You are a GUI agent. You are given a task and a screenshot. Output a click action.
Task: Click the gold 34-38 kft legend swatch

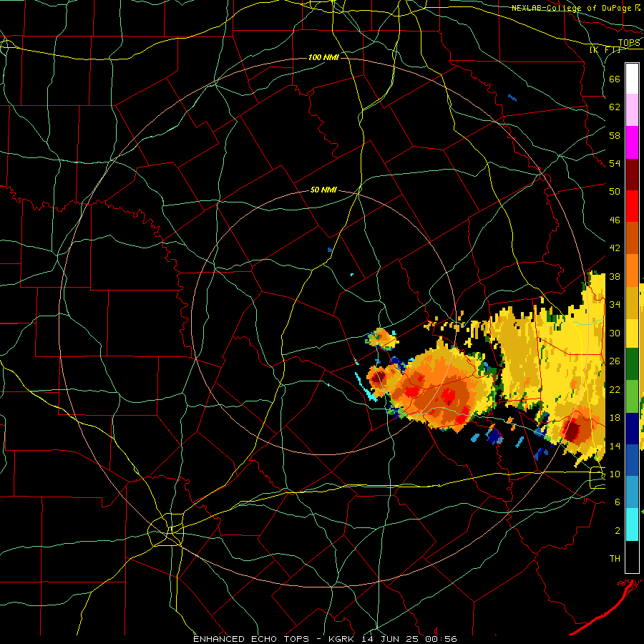[x=632, y=302]
